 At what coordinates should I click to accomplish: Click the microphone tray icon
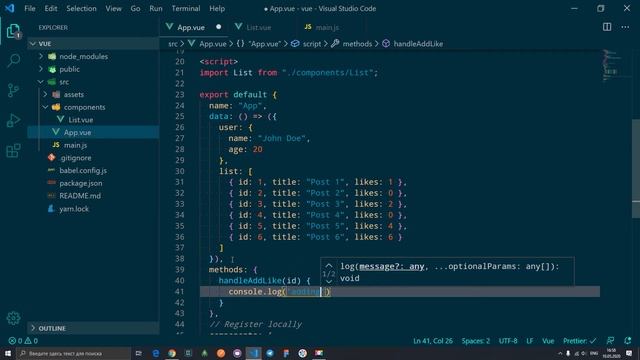pos(568,353)
